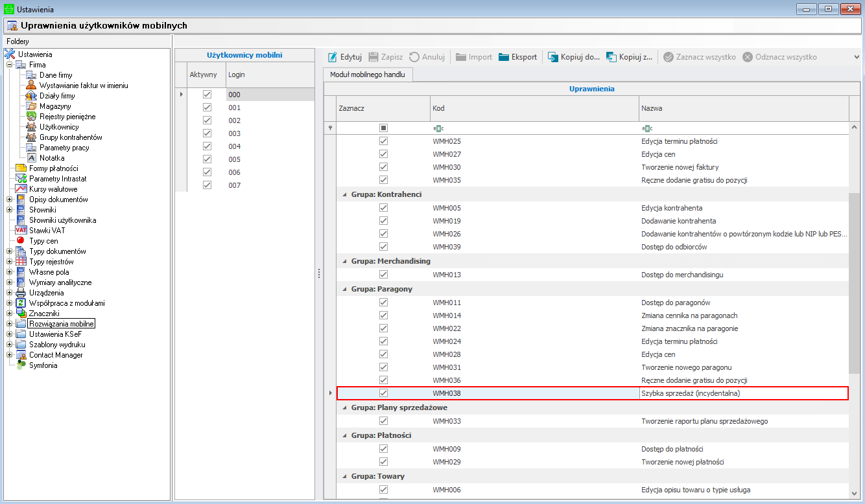This screenshot has width=865, height=504.
Task: Collapse Grupa: Paragony group
Action: (344, 289)
